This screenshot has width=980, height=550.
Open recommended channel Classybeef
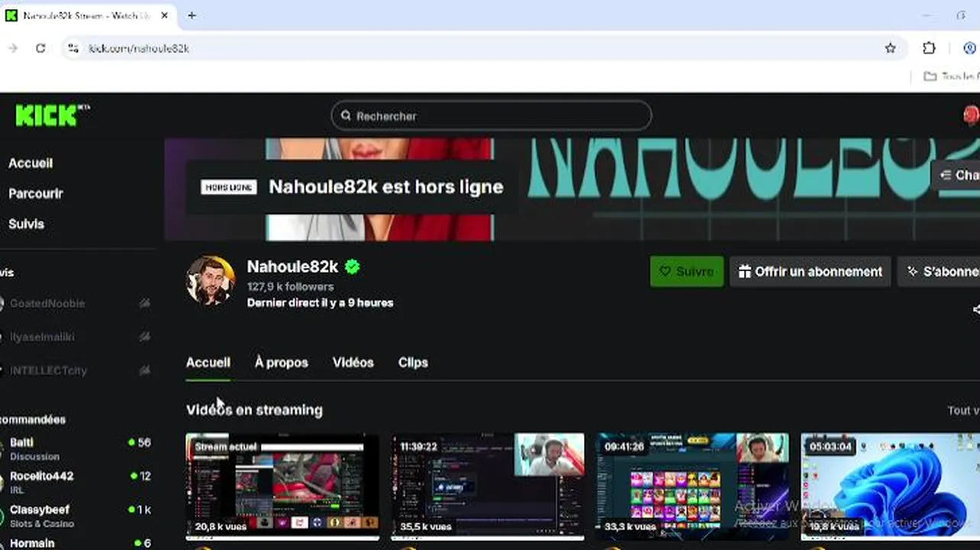point(76,516)
